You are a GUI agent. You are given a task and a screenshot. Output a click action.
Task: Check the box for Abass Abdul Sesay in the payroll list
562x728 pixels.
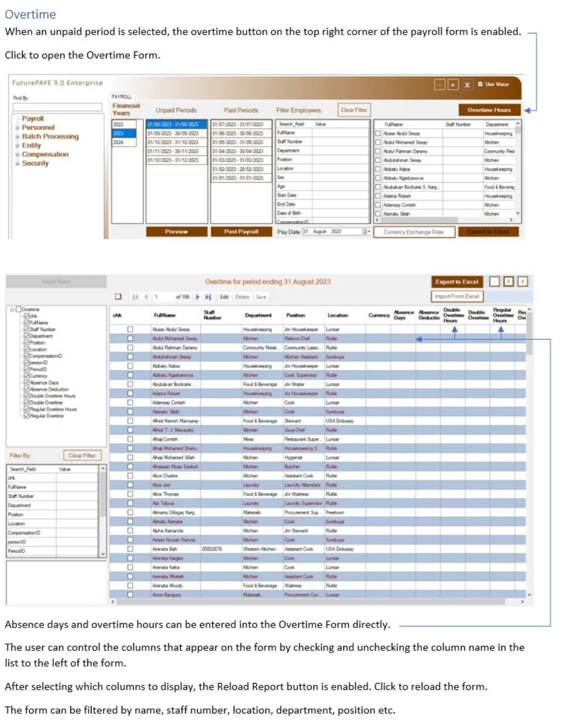(379, 133)
